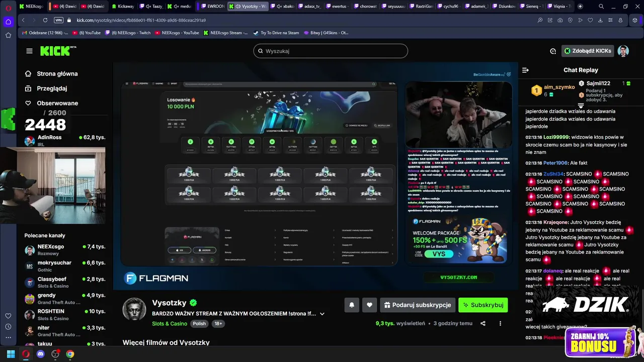The height and width of the screenshot is (362, 644).
Task: Open the Windows Start menu
Action: tap(11, 354)
